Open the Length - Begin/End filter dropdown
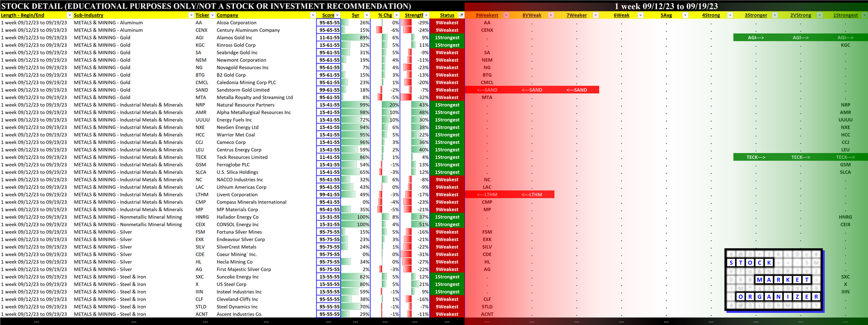868x325 pixels. pyautogui.click(x=69, y=15)
